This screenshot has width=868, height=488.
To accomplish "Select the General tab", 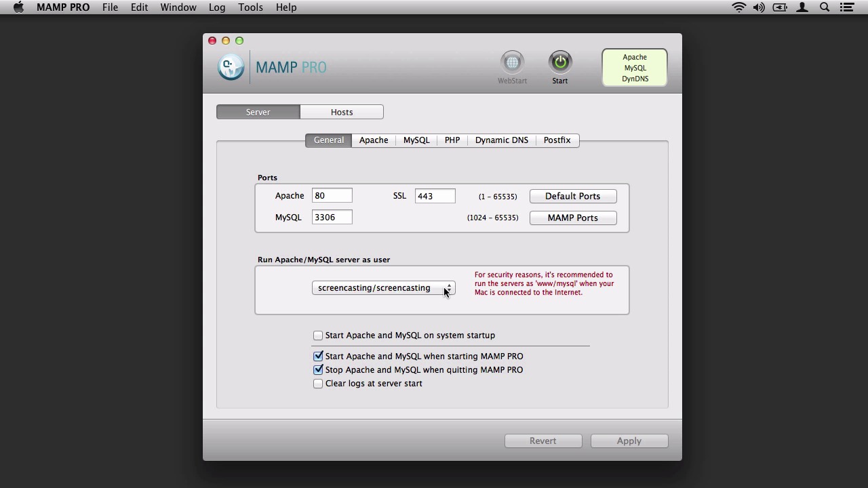I will [329, 140].
